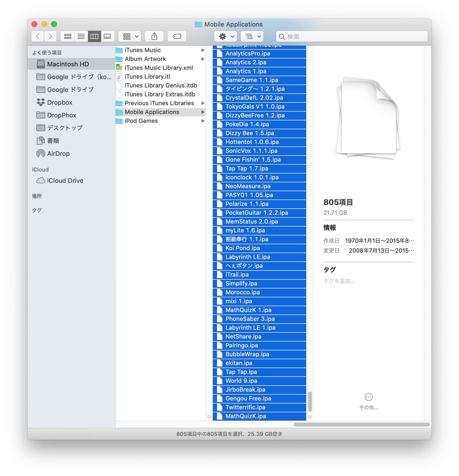The height and width of the screenshot is (476, 459).
Task: Click PocketGuitar 1.2.2.ipa file
Action: coord(259,213)
